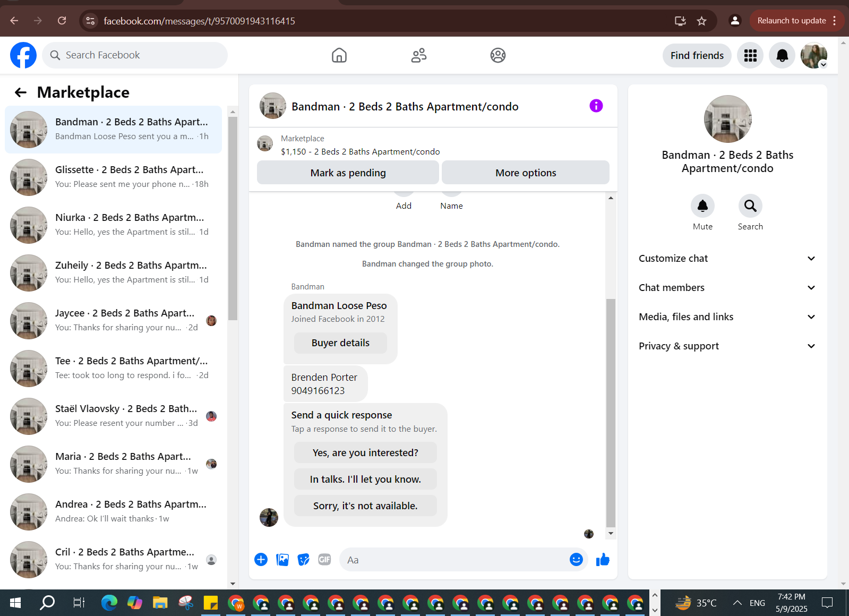Viewport: 849px width, 616px height.
Task: Expand Chat members section
Action: 727,288
